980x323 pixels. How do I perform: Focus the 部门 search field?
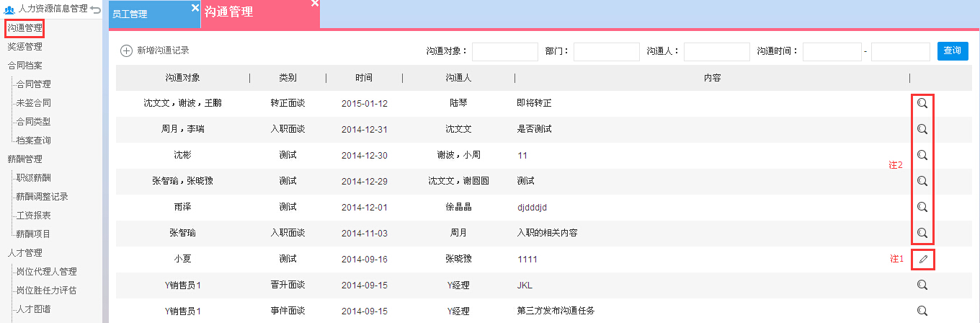pos(607,52)
